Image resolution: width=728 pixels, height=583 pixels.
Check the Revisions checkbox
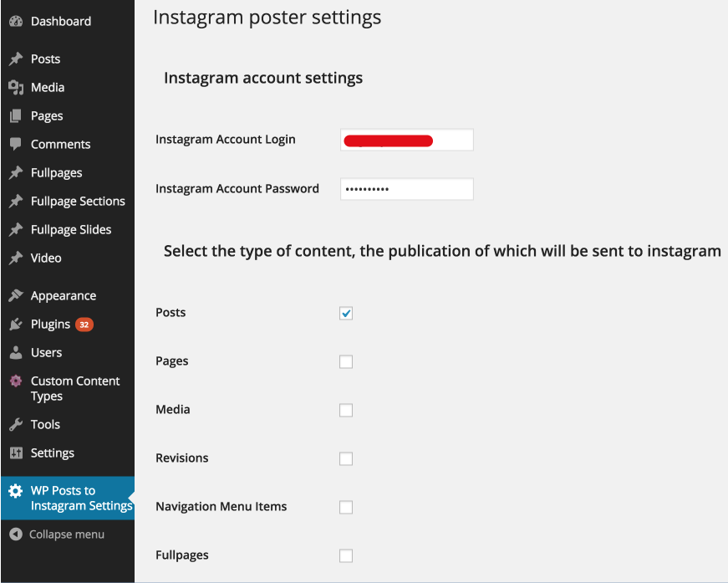346,458
